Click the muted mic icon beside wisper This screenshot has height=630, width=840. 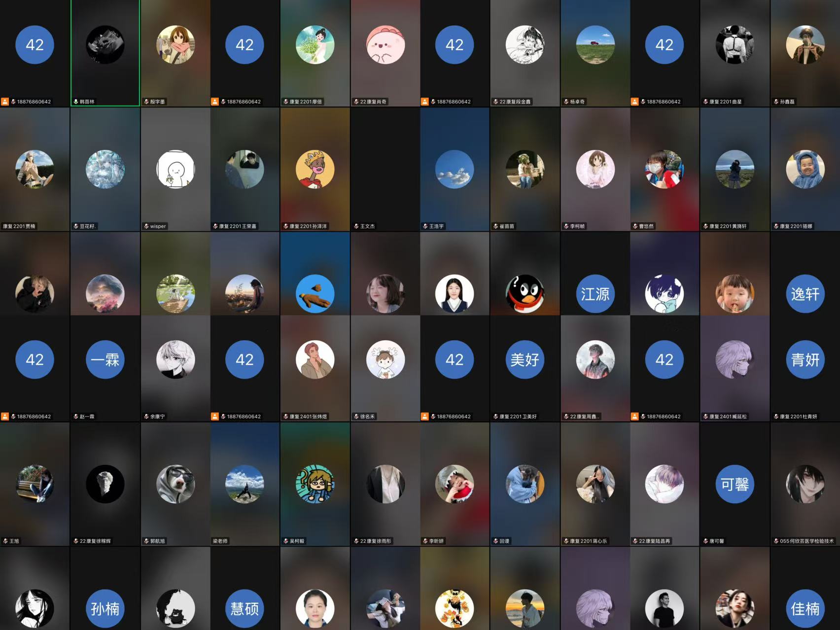pos(146,226)
